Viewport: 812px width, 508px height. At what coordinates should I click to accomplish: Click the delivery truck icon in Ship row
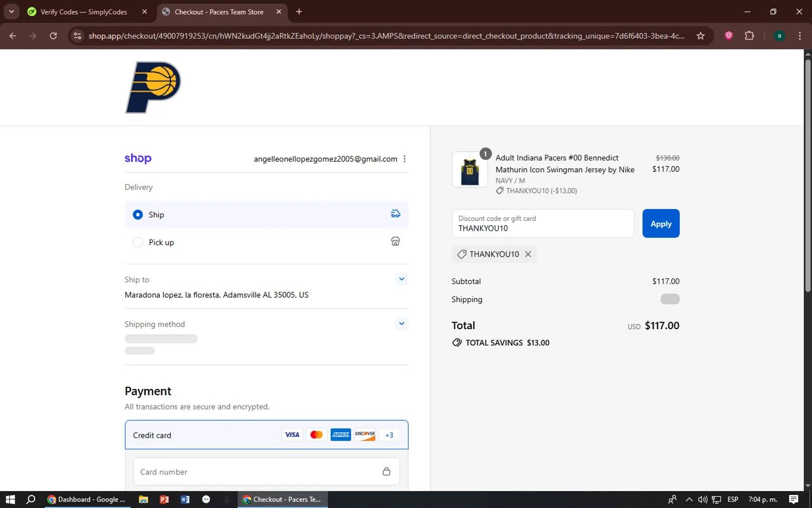pos(396,214)
